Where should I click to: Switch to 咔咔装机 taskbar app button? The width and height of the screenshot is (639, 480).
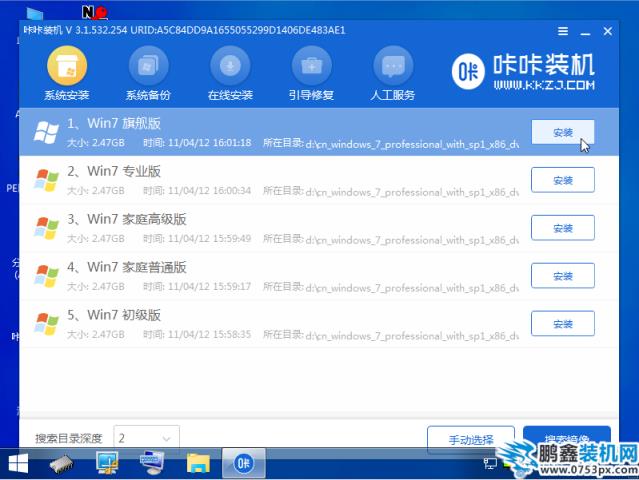pyautogui.click(x=244, y=463)
